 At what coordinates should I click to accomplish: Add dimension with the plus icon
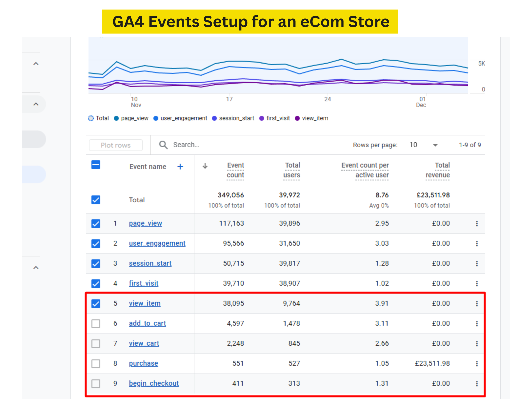tap(180, 166)
